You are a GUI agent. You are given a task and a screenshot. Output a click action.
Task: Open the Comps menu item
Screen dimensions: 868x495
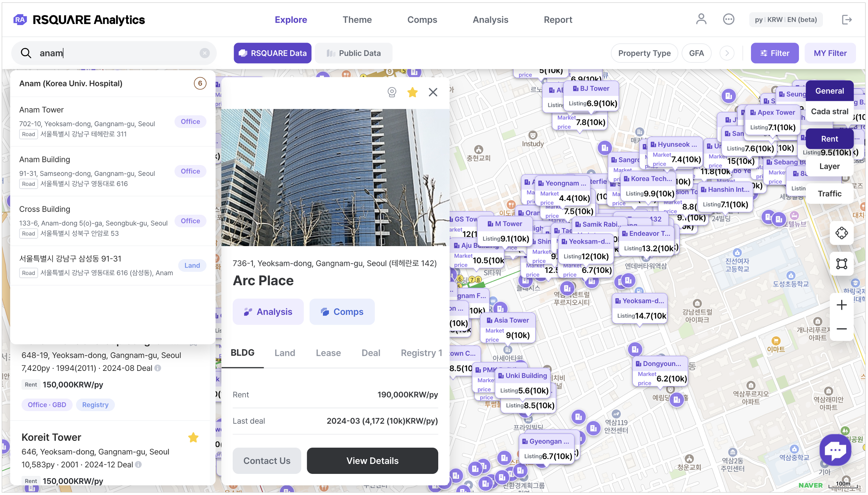[x=422, y=20]
